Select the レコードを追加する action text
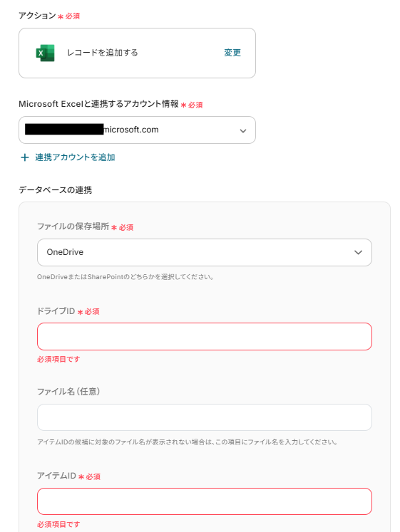This screenshot has height=532, width=400. click(x=102, y=53)
